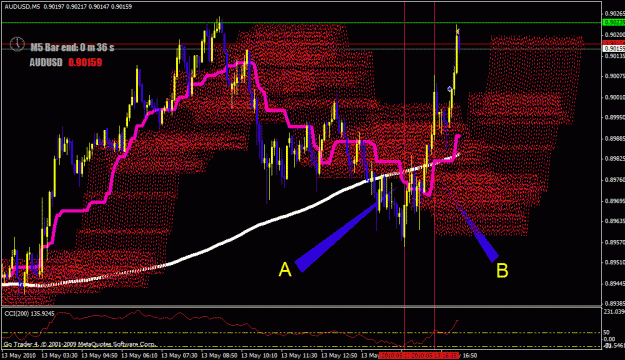
Task: Click the AUDUSD,M5 chart title with OHLC values
Action: pos(68,6)
